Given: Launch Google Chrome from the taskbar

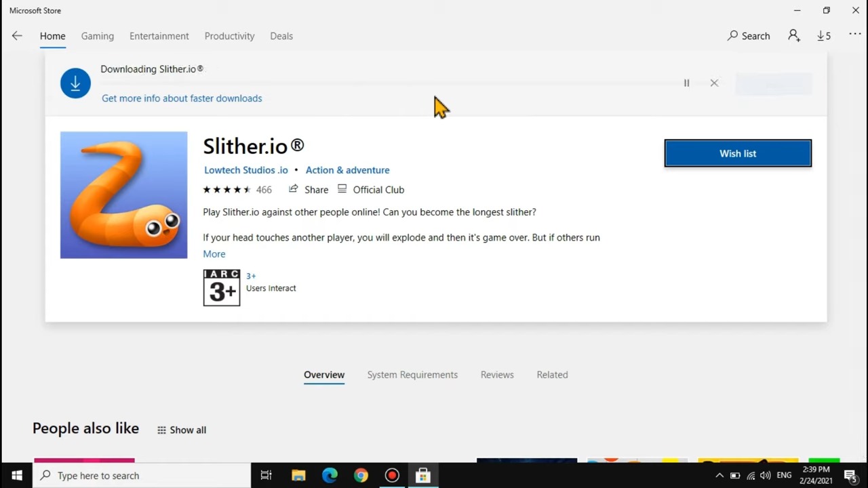Looking at the screenshot, I should point(361,476).
